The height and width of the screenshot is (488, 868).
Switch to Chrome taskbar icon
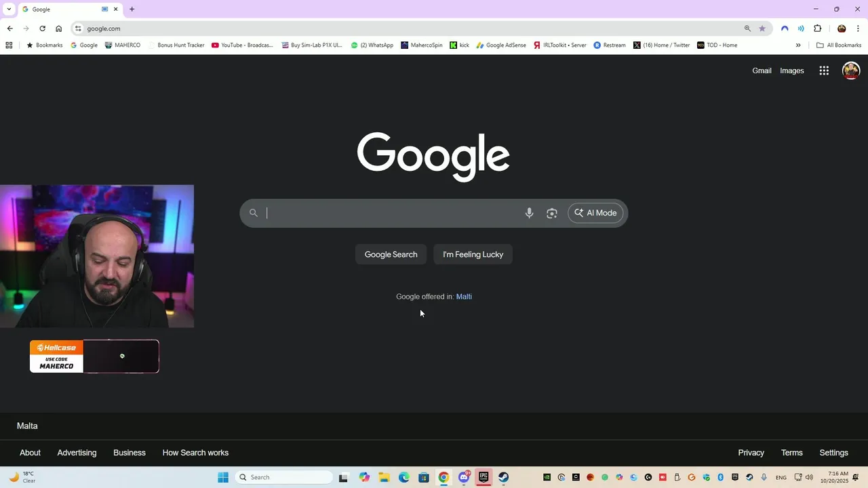click(443, 477)
